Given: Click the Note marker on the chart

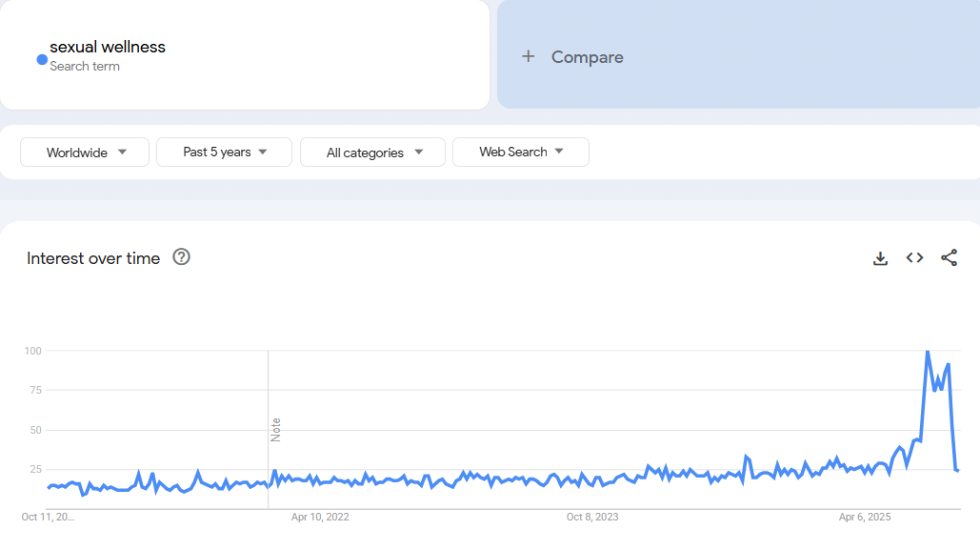Looking at the screenshot, I should click(x=275, y=429).
